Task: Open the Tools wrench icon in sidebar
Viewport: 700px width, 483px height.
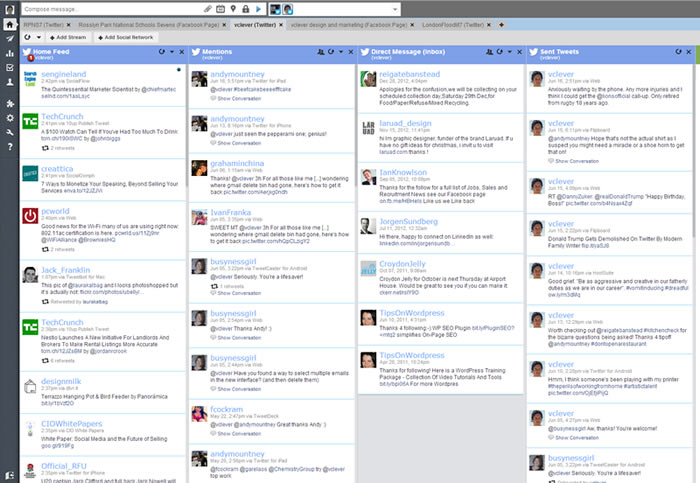Action: click(9, 132)
